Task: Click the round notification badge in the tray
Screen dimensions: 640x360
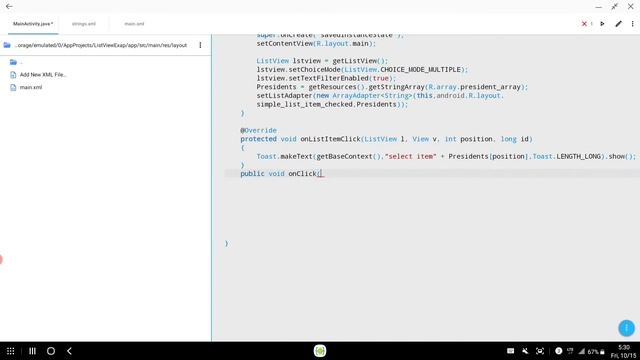Action: [x=559, y=351]
